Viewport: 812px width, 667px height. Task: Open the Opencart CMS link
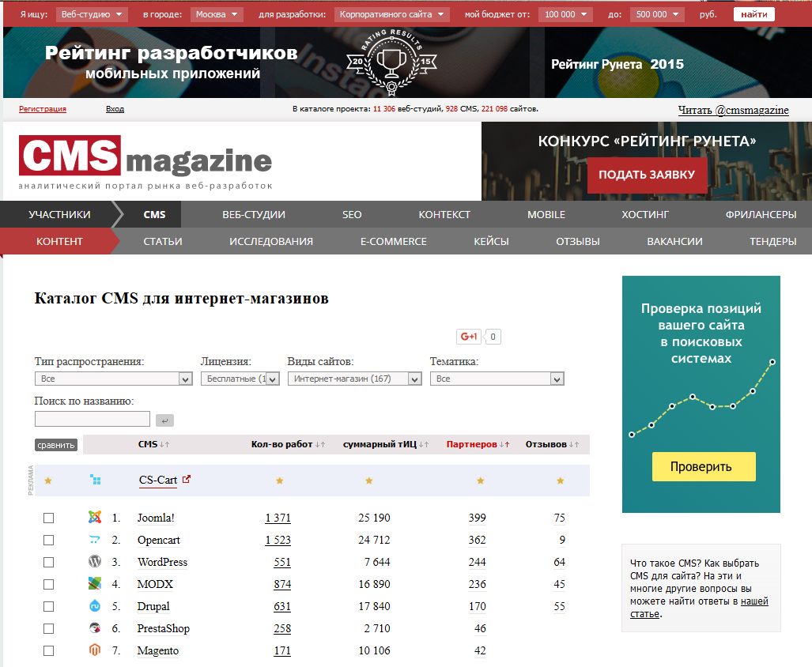click(x=158, y=541)
